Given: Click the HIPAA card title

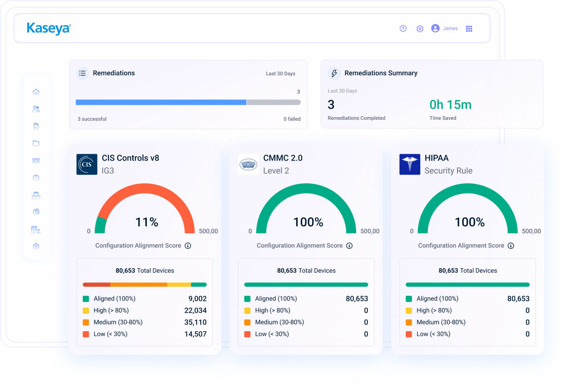Looking at the screenshot, I should tap(437, 158).
